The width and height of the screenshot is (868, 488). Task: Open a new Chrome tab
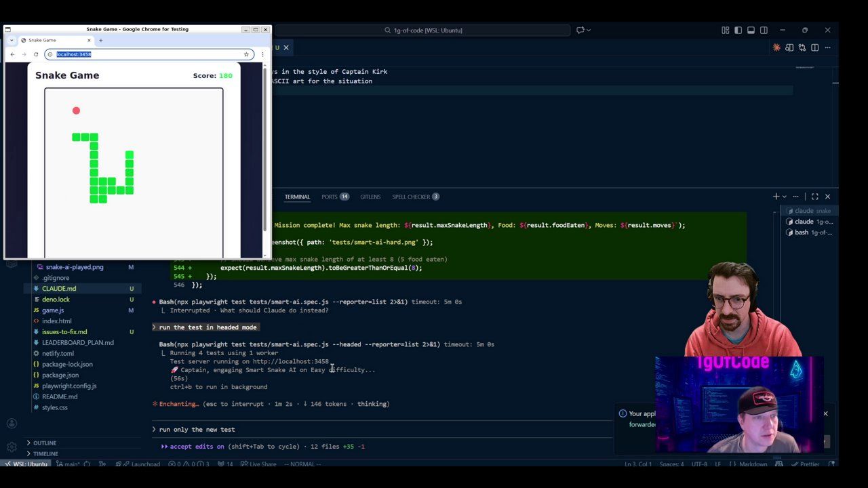pos(100,40)
